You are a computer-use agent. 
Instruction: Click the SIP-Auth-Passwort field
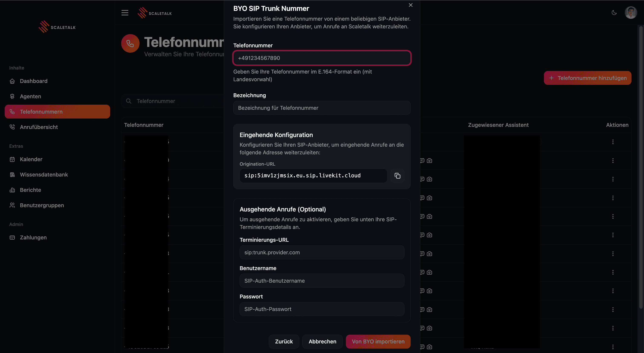click(x=322, y=309)
